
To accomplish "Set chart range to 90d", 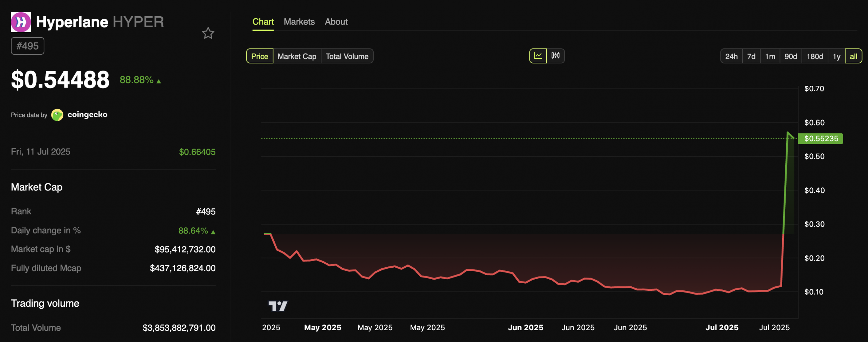I will pyautogui.click(x=790, y=56).
